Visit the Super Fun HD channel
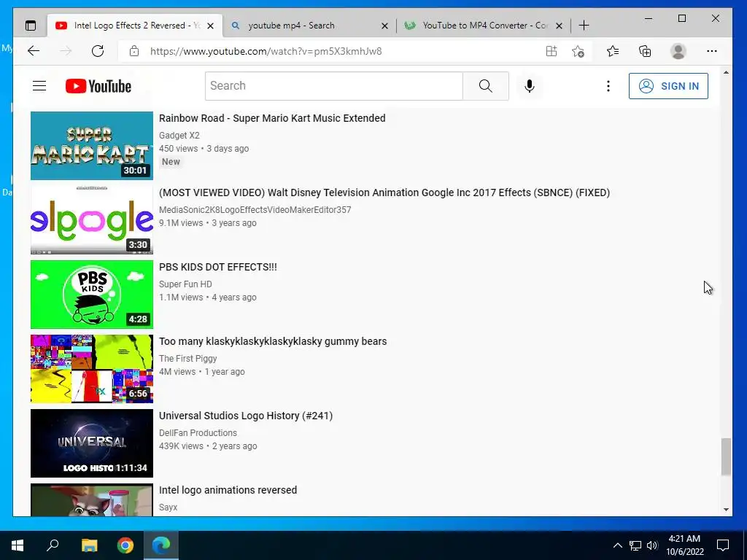Viewport: 747px width, 560px height. coord(185,284)
